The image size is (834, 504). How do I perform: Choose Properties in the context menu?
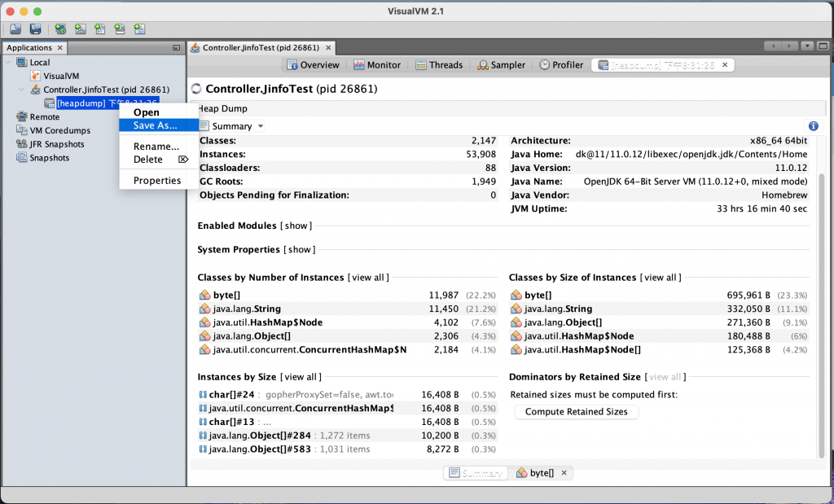(x=157, y=181)
